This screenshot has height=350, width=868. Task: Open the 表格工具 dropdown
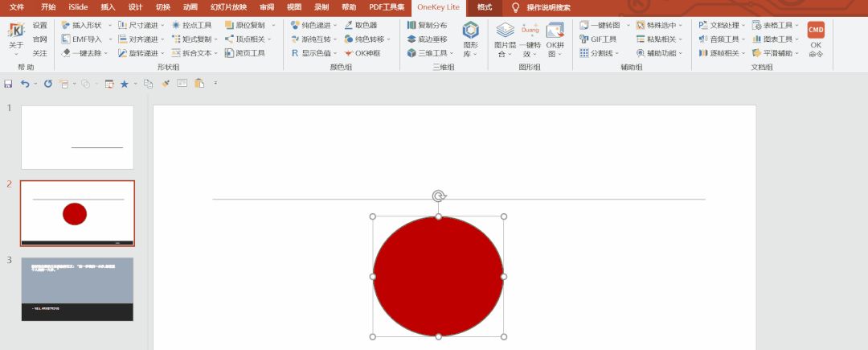click(x=797, y=26)
